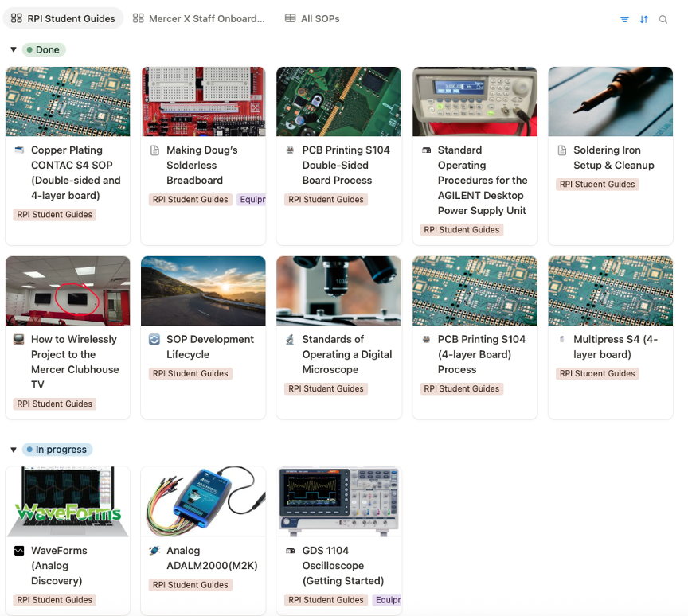Open the All SOPs table tab
Image resolution: width=688 pixels, height=616 pixels.
312,18
